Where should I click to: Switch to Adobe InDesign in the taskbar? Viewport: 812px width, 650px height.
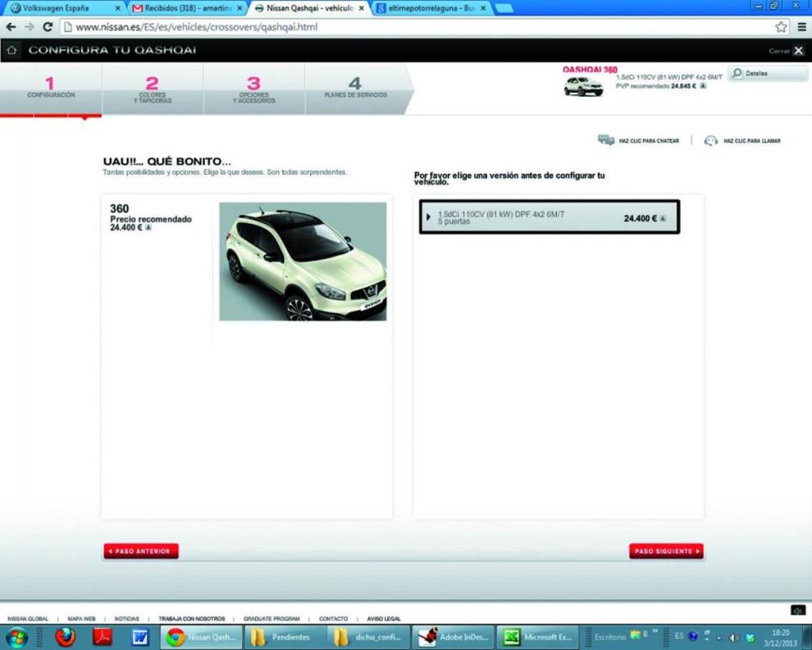(x=453, y=637)
